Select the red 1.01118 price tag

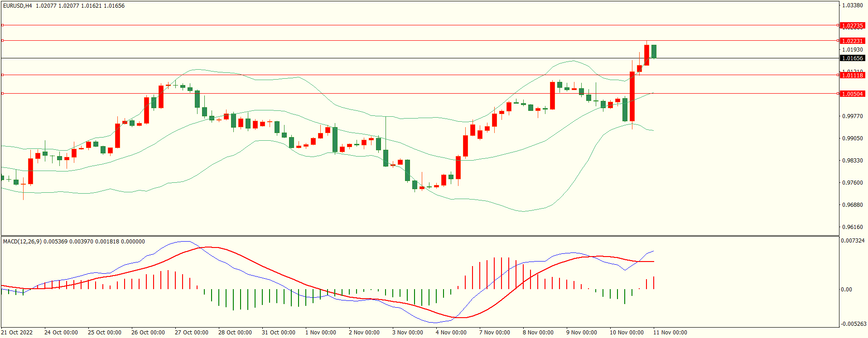point(852,76)
